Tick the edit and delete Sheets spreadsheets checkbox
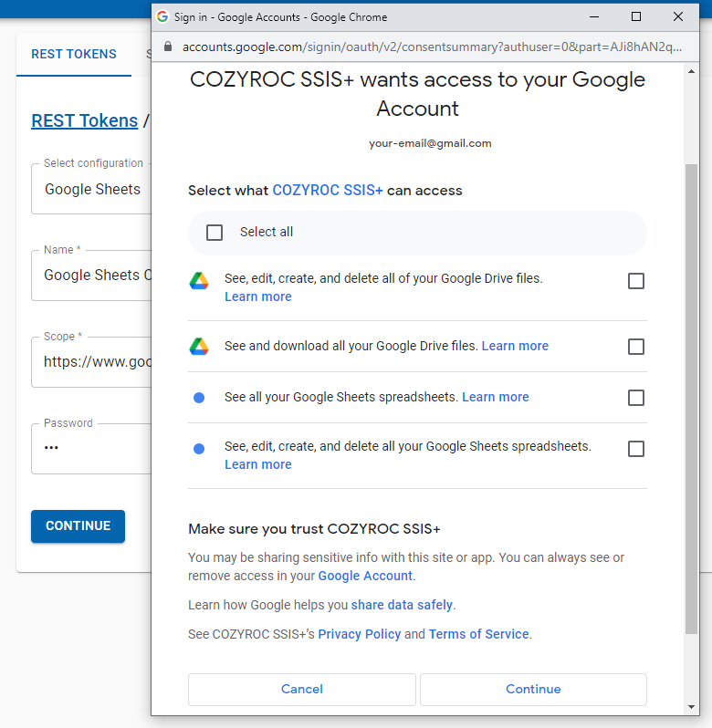 636,449
